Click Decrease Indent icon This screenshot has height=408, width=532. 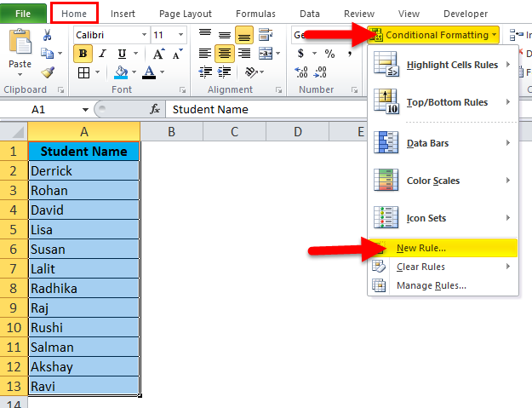click(x=205, y=72)
